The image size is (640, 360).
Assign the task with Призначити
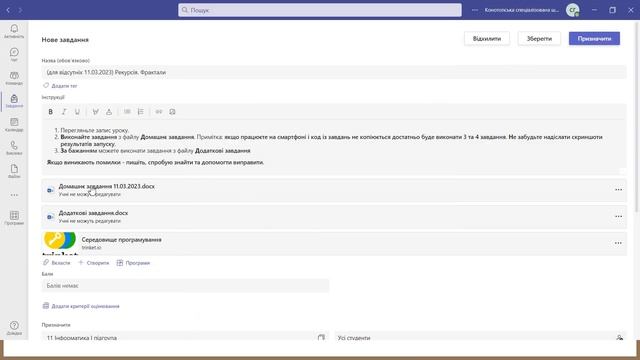(594, 39)
